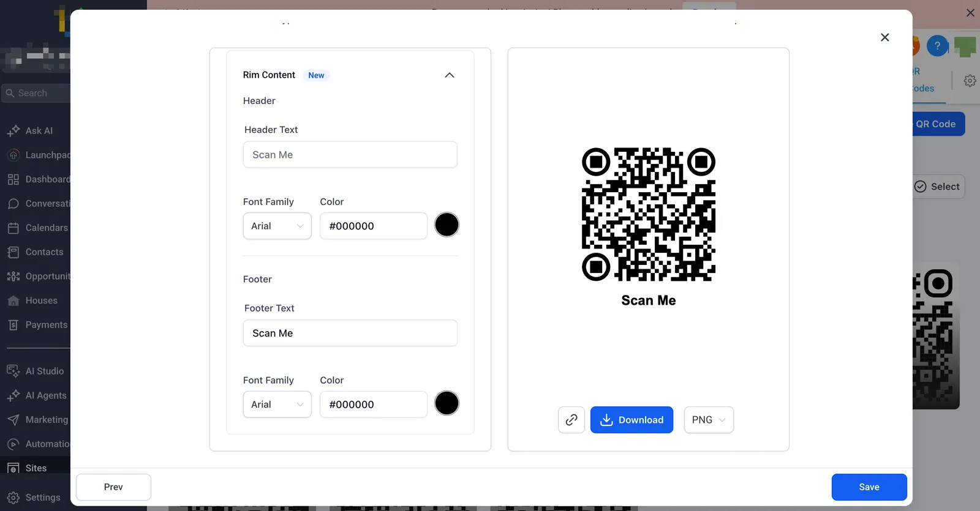Open Automation icon in the sidebar
Viewport: 980px width, 511px height.
click(x=13, y=444)
